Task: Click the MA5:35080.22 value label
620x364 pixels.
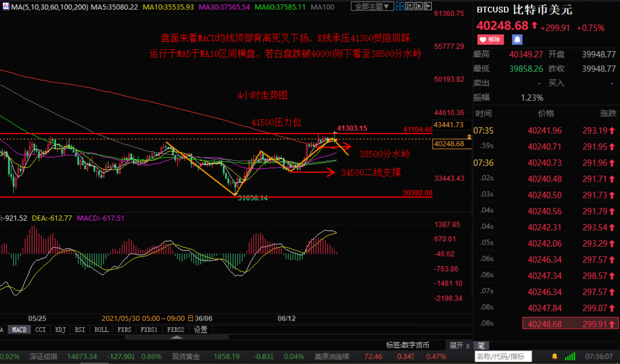Action: pyautogui.click(x=114, y=7)
